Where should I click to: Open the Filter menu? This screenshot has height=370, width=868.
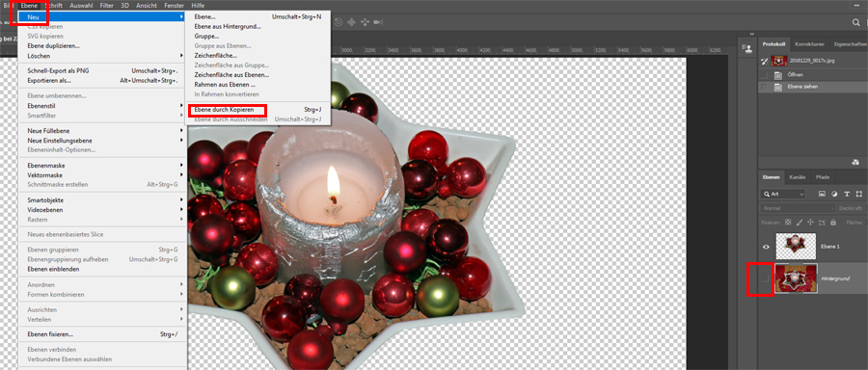tap(107, 5)
